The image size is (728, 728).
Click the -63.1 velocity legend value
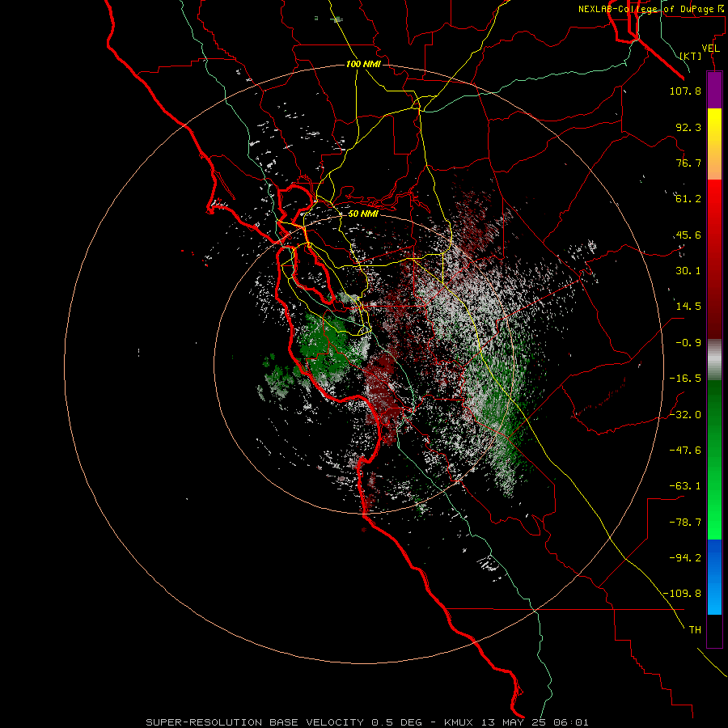pyautogui.click(x=685, y=486)
